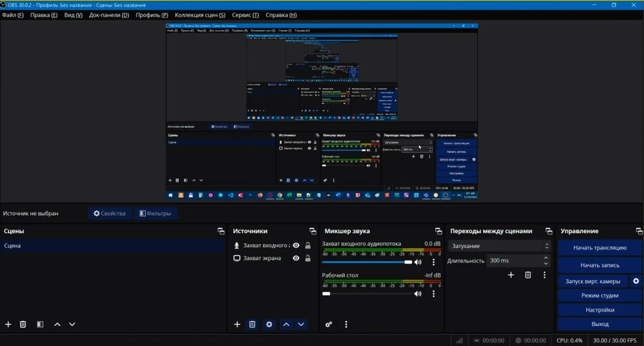Click Начать запись button

[599, 265]
